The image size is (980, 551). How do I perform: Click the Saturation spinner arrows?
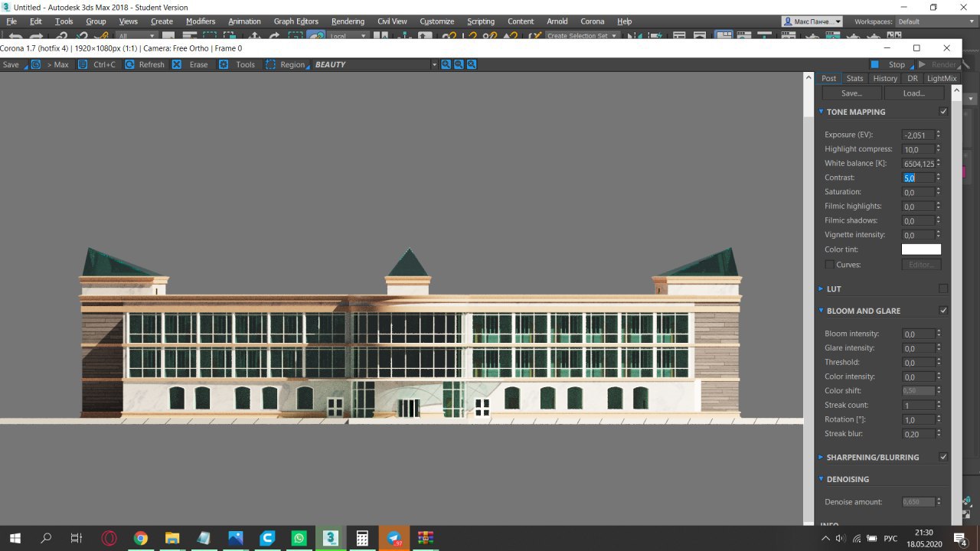939,192
